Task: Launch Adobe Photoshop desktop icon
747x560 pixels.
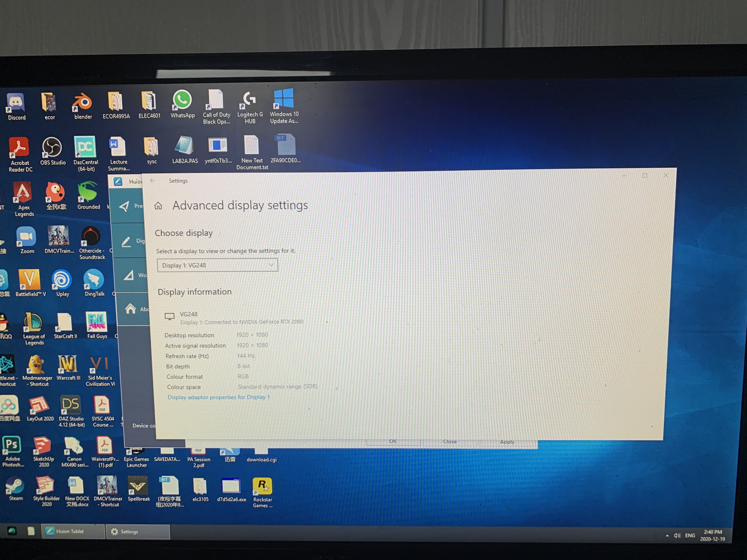Action: coord(13,452)
